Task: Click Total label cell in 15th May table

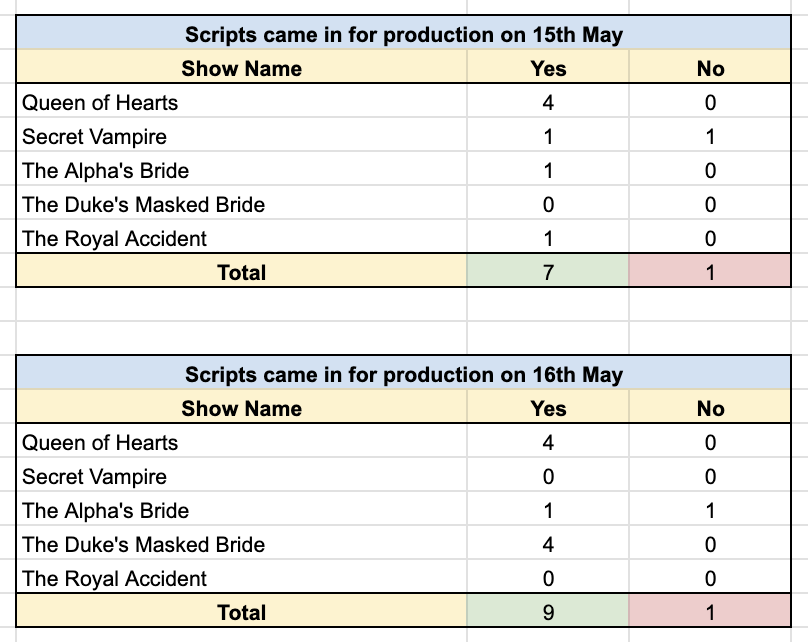Action: pyautogui.click(x=242, y=271)
